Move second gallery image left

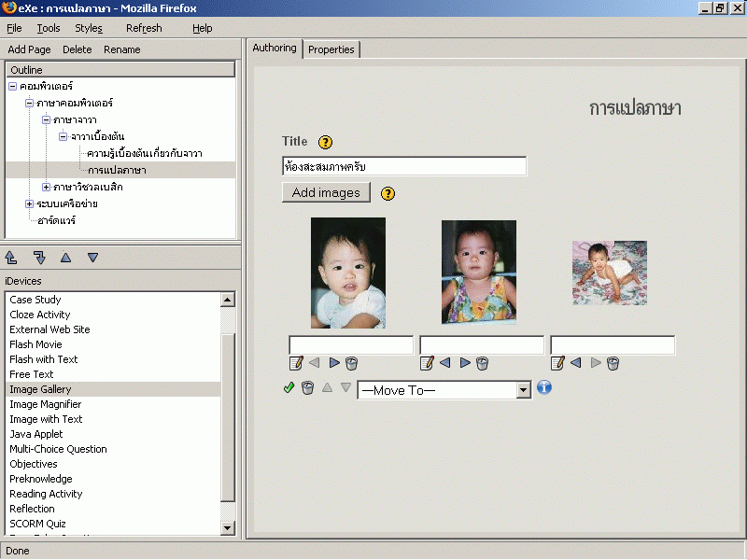[x=445, y=363]
